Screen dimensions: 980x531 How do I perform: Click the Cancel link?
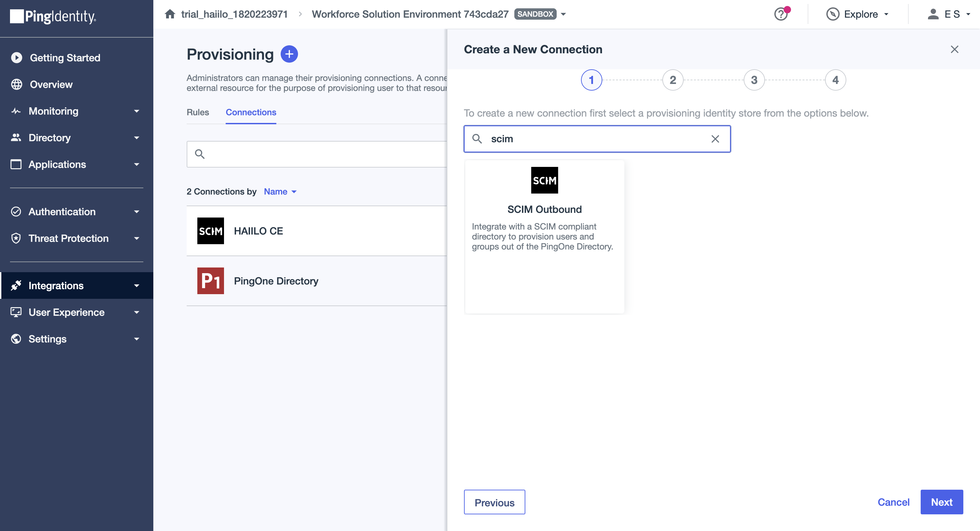(x=893, y=502)
